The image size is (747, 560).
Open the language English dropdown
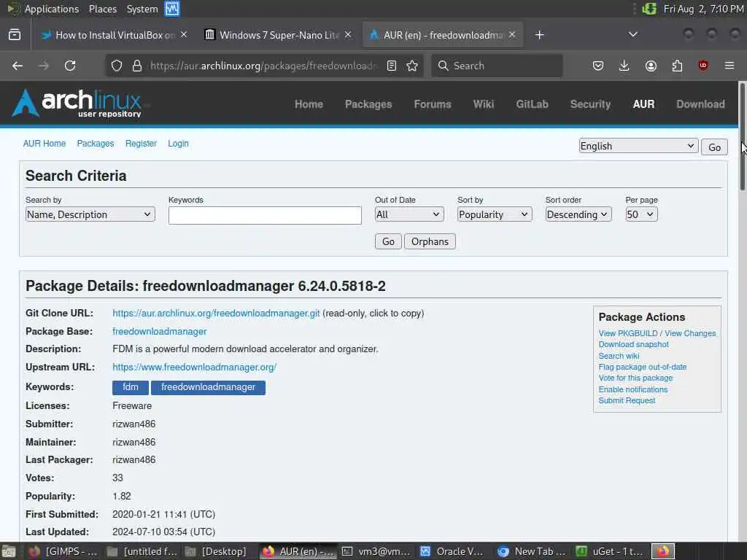pos(638,146)
